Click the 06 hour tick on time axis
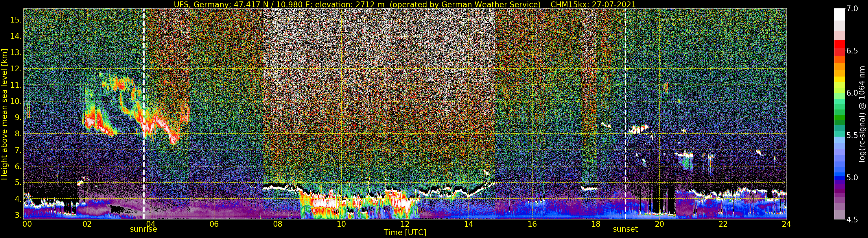Screen dimensions: 868x238 (x=214, y=224)
